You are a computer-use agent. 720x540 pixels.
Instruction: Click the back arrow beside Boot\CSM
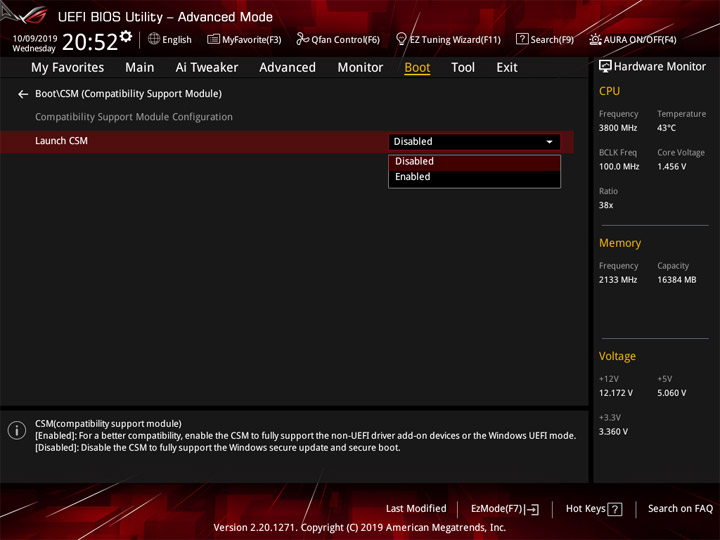(x=22, y=94)
